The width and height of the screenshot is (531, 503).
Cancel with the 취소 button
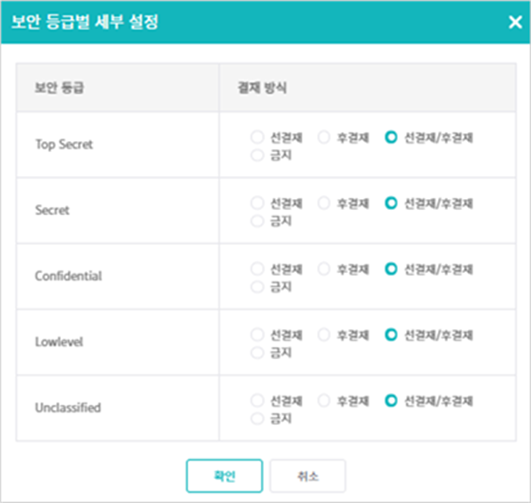(x=307, y=476)
